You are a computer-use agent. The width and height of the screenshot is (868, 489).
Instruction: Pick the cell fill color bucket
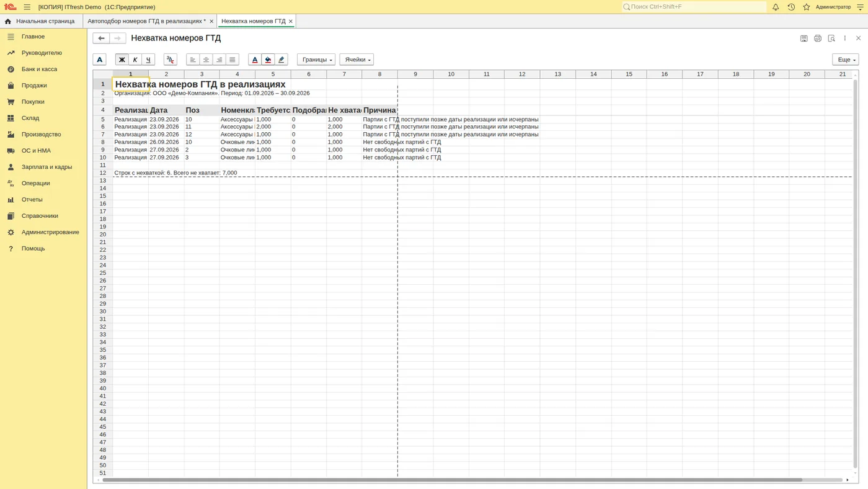268,60
